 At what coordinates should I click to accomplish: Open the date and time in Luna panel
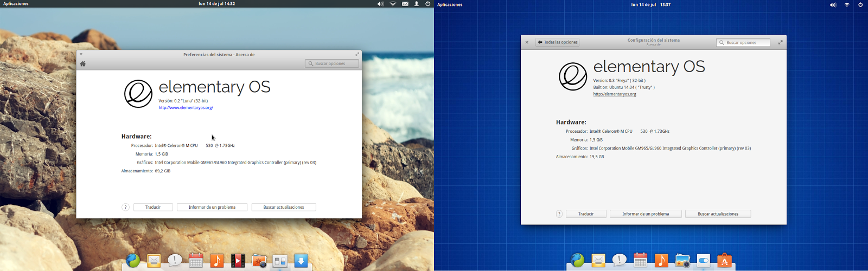[217, 4]
